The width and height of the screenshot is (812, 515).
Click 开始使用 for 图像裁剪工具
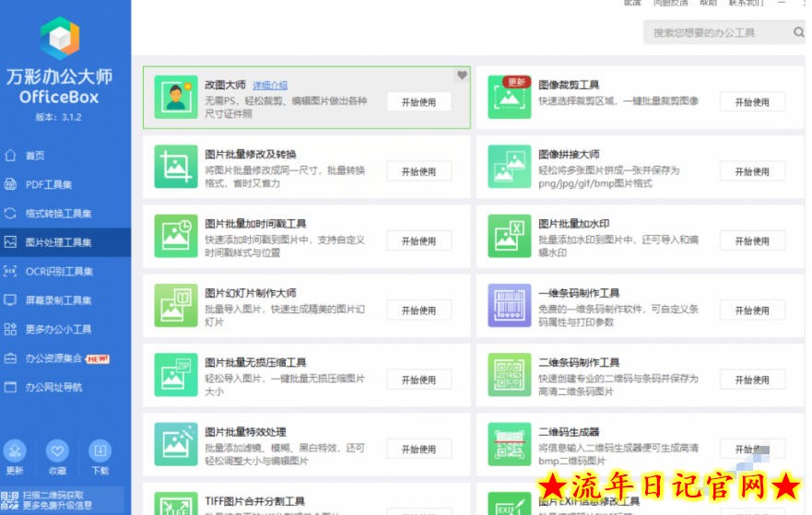coord(752,102)
